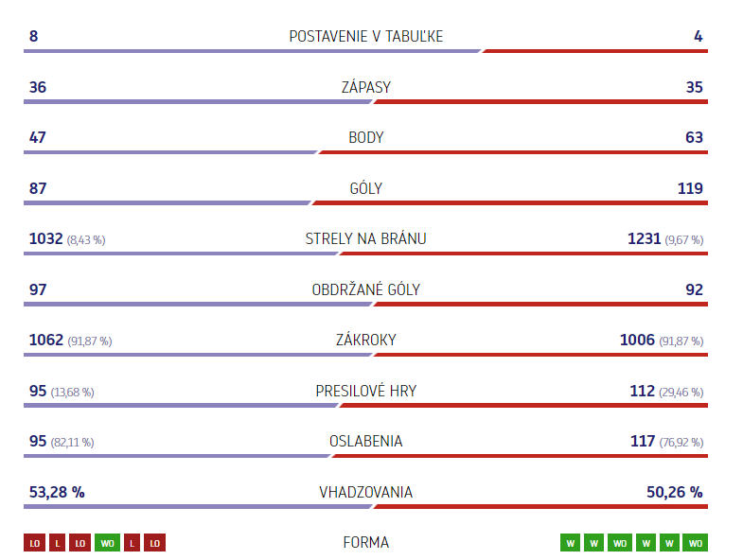Select the middle WO badge in right form row
This screenshot has height=560, width=743.
[x=620, y=542]
